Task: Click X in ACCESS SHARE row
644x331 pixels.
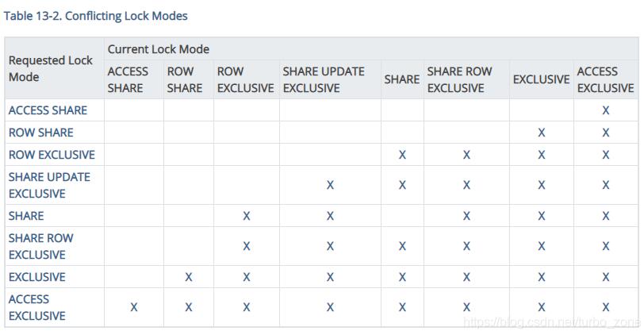Action: [x=606, y=110]
